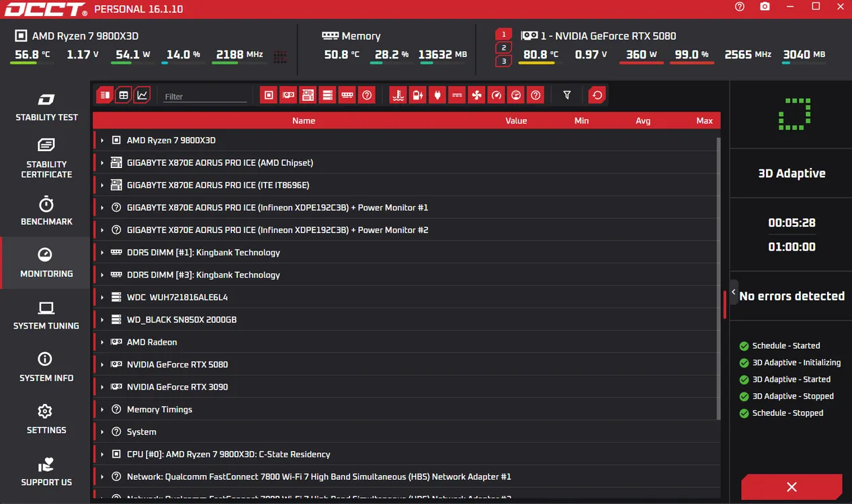Expand the WD_BLACK SN850X 2000GB row

point(102,320)
